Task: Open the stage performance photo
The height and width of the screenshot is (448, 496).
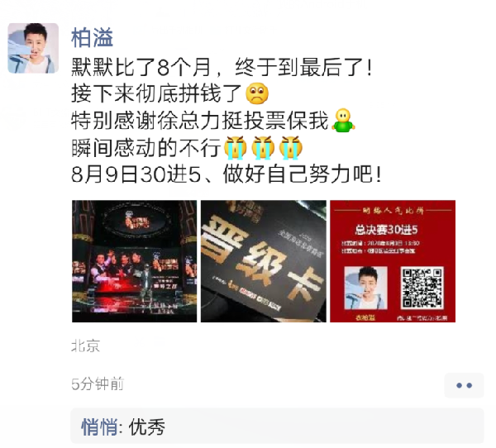Action: click(x=135, y=261)
